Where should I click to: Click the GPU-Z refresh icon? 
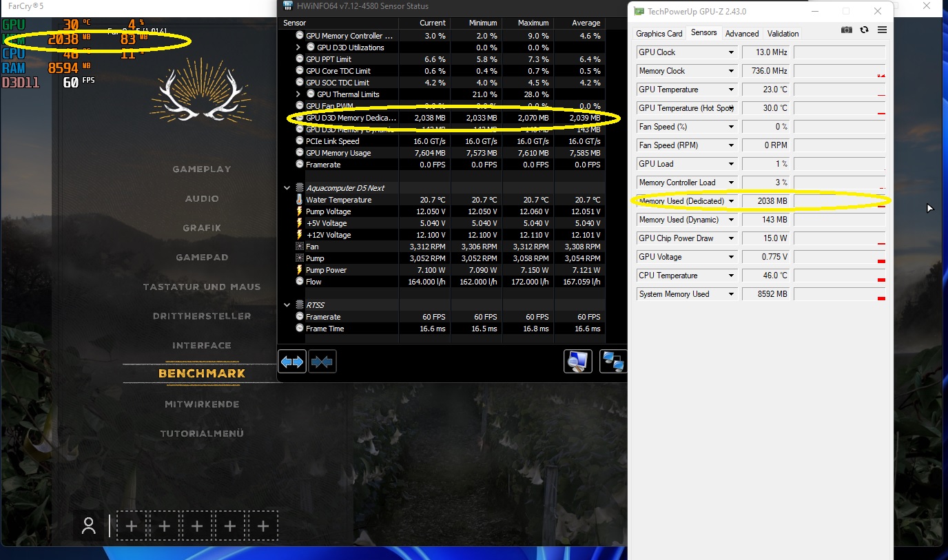(863, 30)
